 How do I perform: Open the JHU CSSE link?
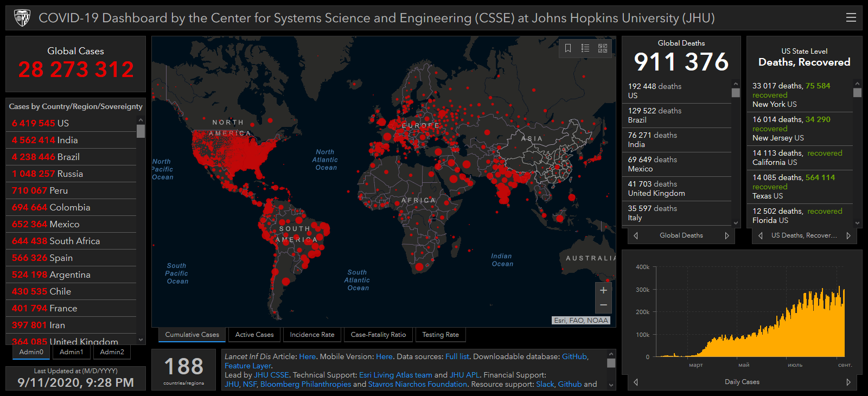point(271,375)
